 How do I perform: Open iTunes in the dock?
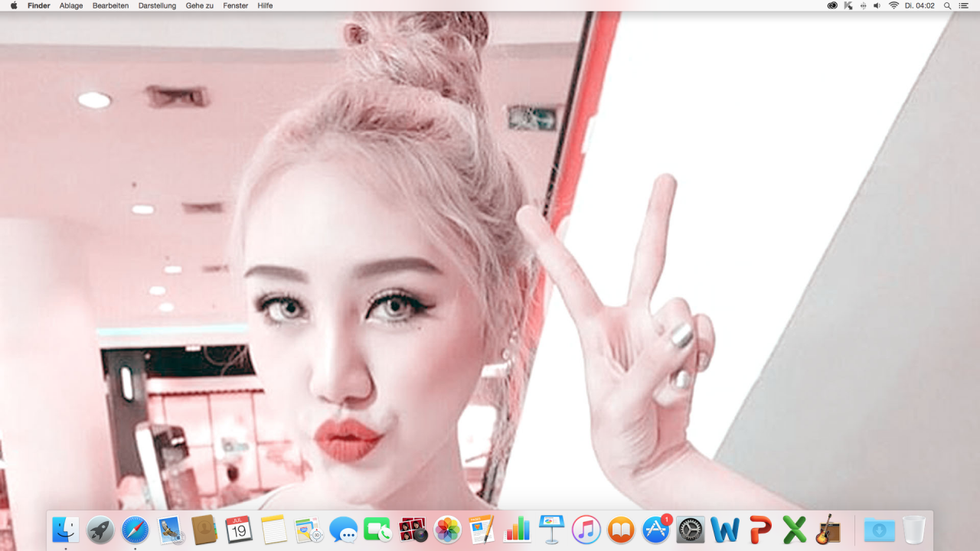coord(586,530)
